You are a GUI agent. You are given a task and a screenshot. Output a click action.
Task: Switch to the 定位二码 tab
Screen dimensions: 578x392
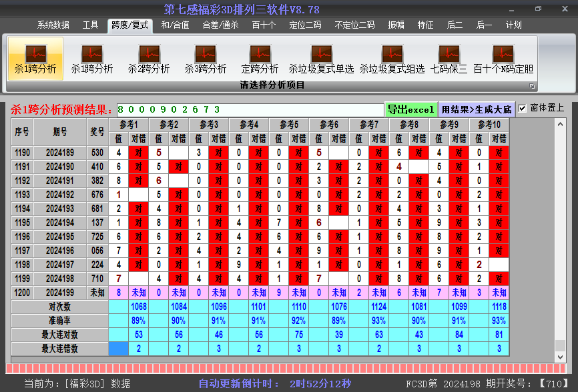[305, 25]
